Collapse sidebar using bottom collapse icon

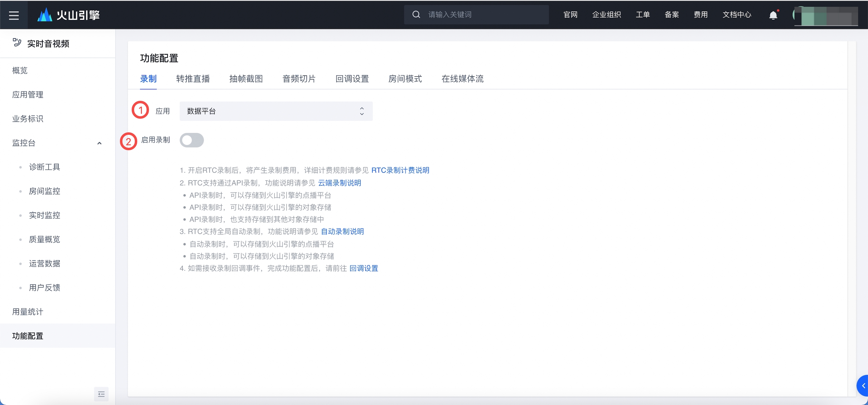pos(101,394)
